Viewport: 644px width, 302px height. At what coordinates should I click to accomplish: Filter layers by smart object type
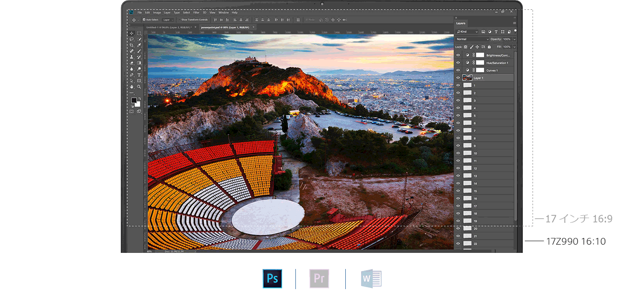coord(509,32)
